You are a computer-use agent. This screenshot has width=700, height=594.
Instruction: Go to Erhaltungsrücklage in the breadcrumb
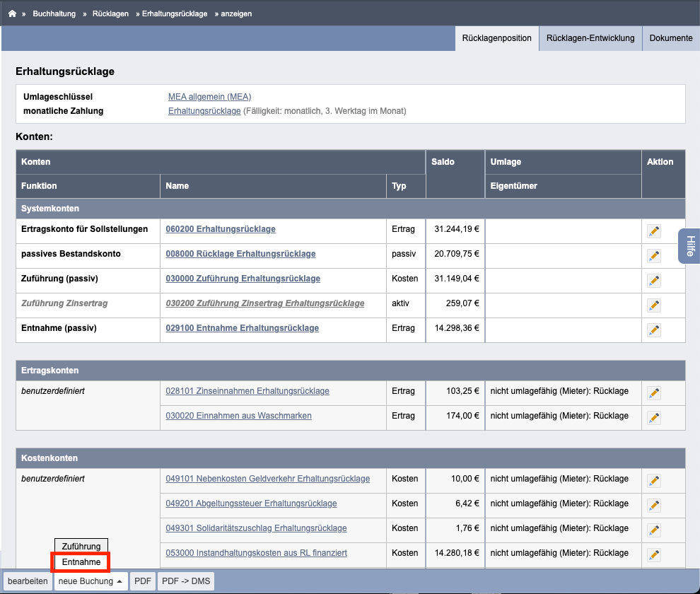coord(175,14)
